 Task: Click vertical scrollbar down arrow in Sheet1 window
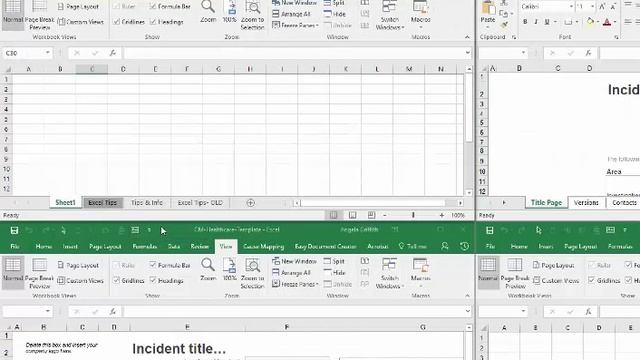469,193
